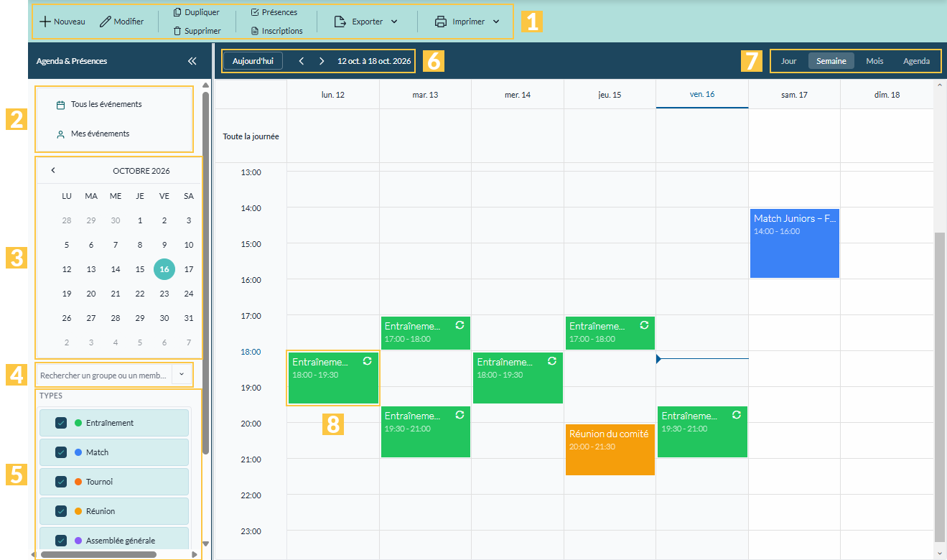Select October 23 in the mini calendar
The height and width of the screenshot is (560, 947).
[x=164, y=294]
